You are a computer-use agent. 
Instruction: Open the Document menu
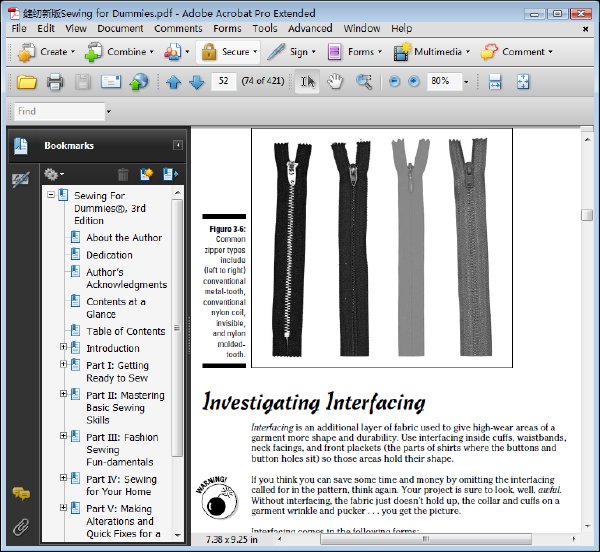pyautogui.click(x=120, y=29)
